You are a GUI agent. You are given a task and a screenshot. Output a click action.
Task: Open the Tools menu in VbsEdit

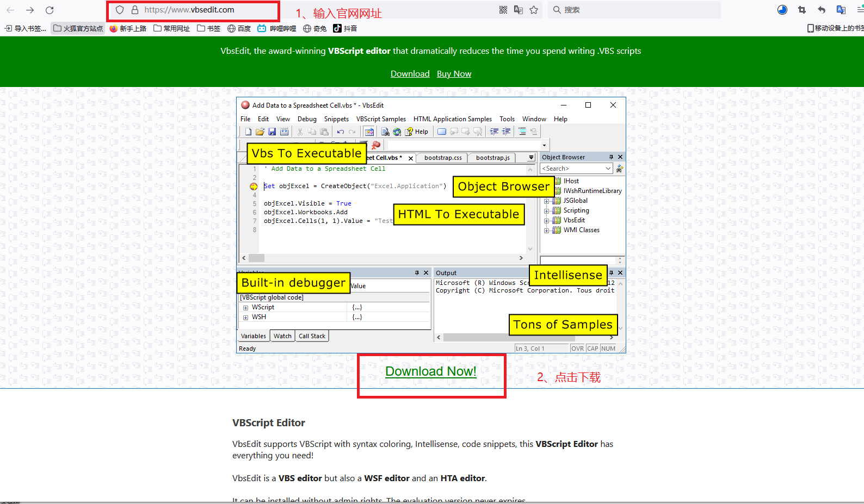507,119
